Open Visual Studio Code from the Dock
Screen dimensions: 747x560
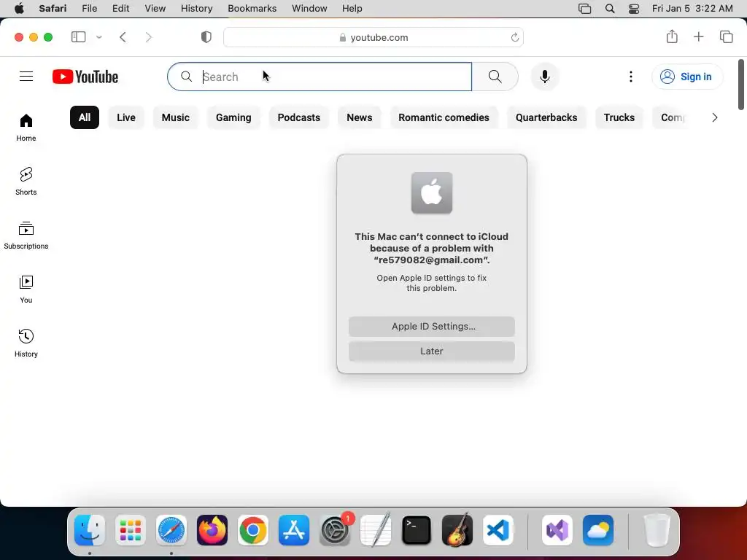point(498,530)
